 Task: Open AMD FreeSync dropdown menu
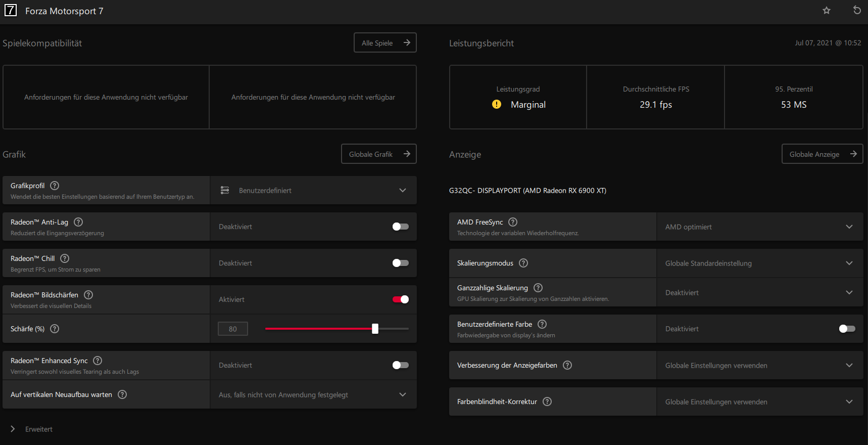759,227
